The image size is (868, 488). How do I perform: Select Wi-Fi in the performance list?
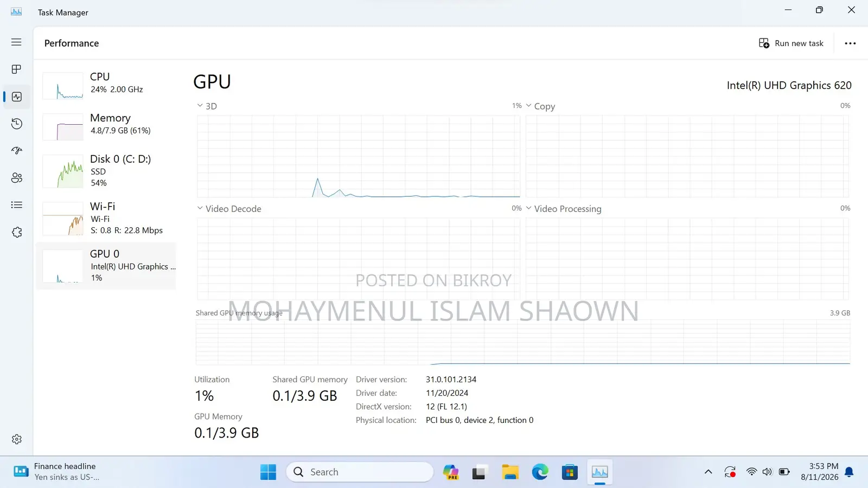[x=106, y=218]
